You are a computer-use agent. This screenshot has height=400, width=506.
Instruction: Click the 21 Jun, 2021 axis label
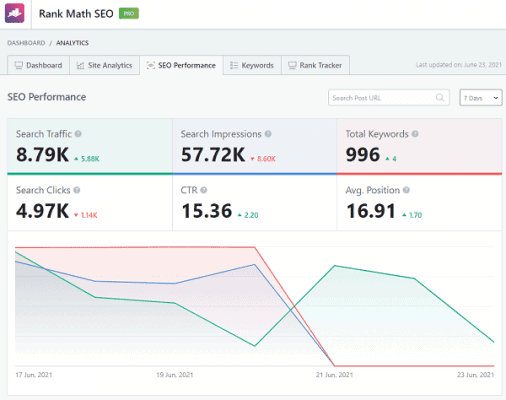point(334,375)
